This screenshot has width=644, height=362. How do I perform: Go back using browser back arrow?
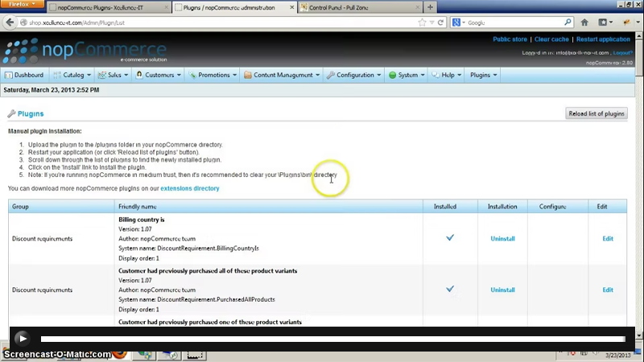click(x=10, y=23)
